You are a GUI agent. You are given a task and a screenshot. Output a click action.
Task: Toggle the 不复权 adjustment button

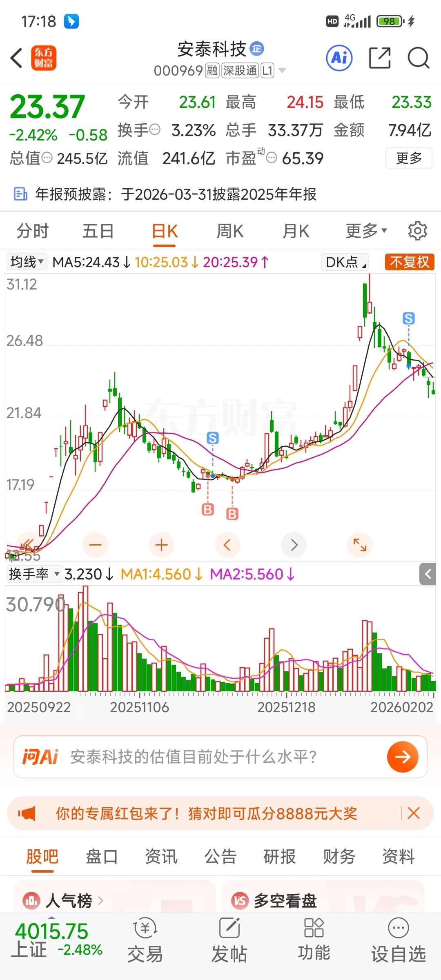point(410,262)
